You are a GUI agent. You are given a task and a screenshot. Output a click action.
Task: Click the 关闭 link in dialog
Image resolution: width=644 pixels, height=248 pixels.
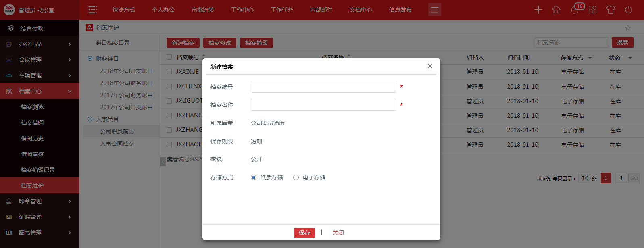coord(338,233)
